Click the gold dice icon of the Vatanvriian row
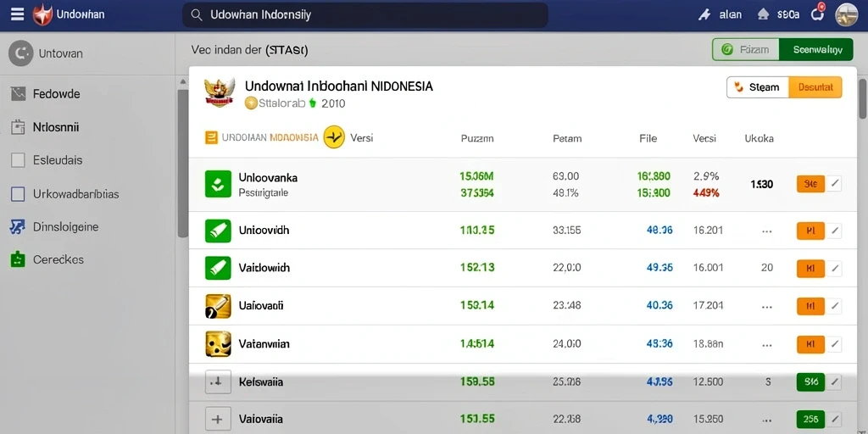The image size is (868, 434). (x=218, y=343)
